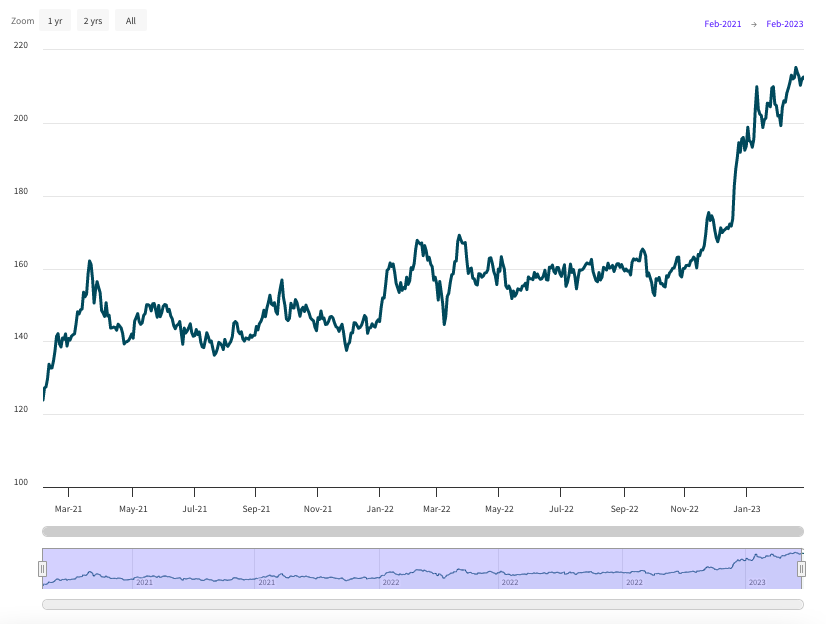
Task: Click the left navigator range handle
Action: pos(42,569)
